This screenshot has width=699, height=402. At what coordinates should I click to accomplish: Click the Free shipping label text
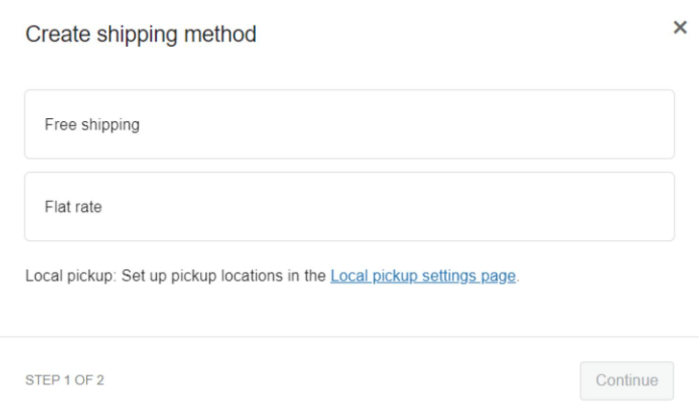click(x=92, y=125)
